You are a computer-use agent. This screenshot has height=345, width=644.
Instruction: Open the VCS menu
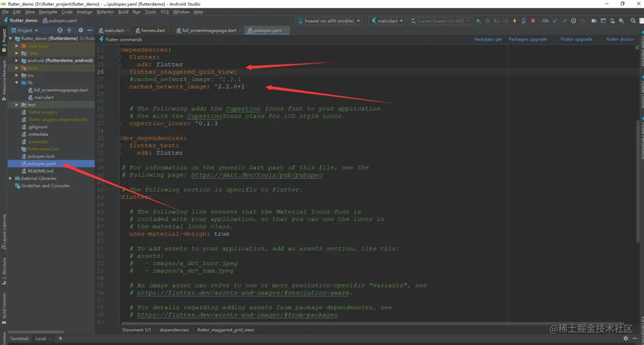pos(165,11)
